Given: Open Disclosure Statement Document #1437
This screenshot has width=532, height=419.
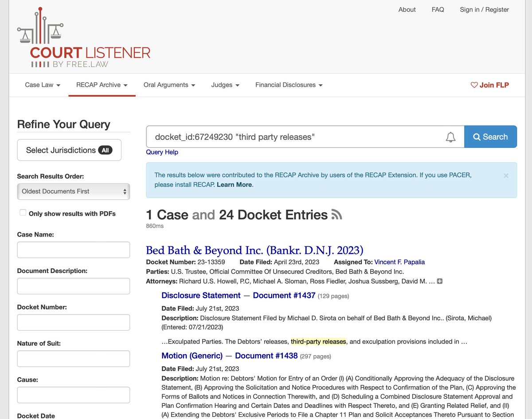Looking at the screenshot, I should click(x=239, y=296).
